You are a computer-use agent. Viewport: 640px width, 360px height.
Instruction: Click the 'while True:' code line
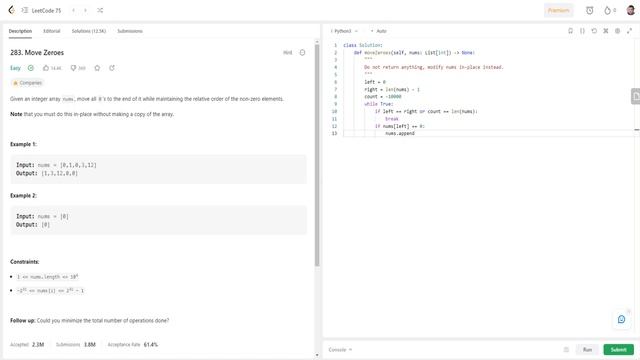click(x=379, y=104)
